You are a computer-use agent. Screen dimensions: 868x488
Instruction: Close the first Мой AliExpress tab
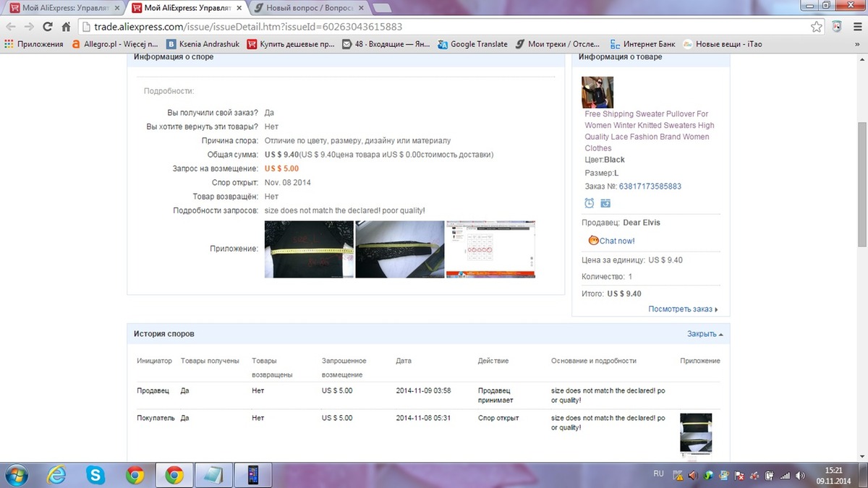pyautogui.click(x=117, y=8)
